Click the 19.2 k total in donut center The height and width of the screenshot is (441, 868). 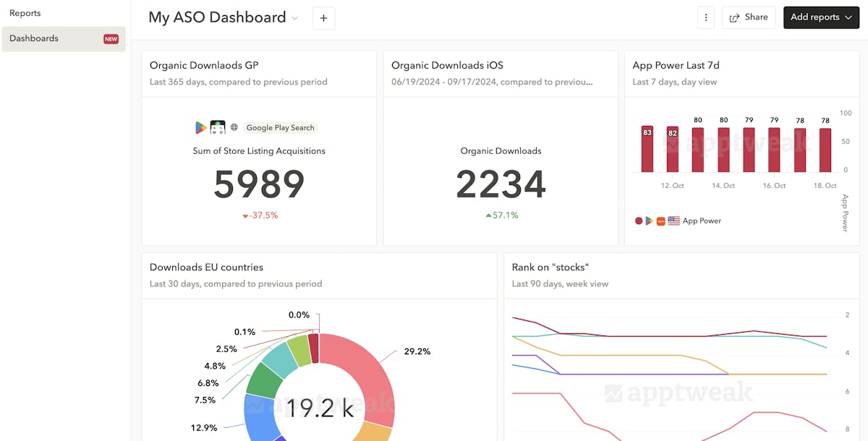click(319, 408)
